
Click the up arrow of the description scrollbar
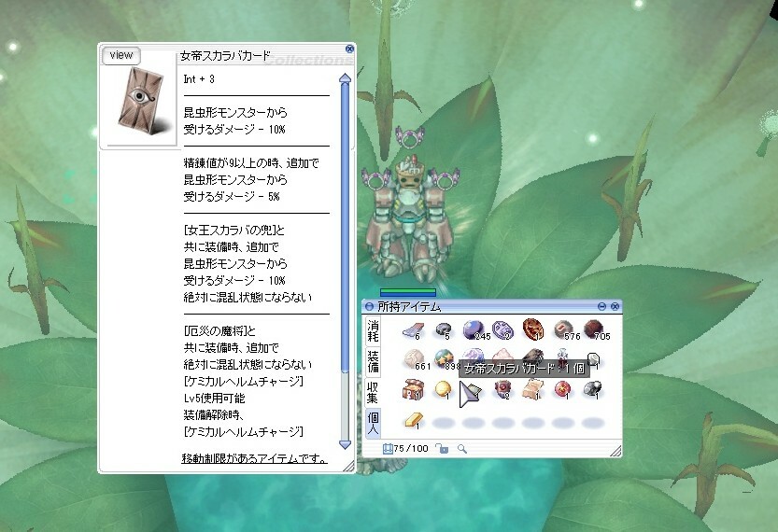coord(345,78)
